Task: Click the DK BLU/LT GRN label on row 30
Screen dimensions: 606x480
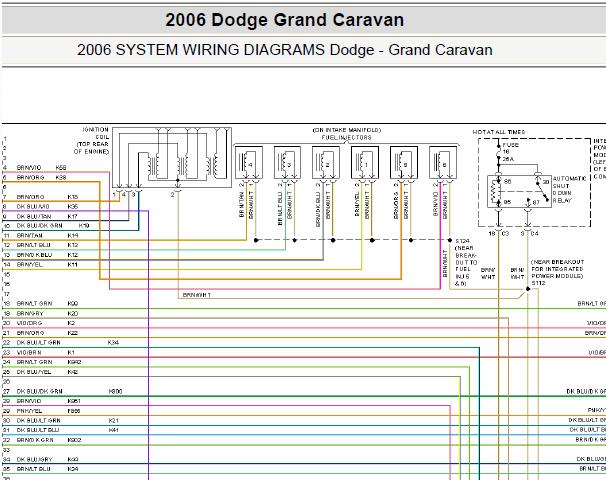Action: [x=38, y=420]
